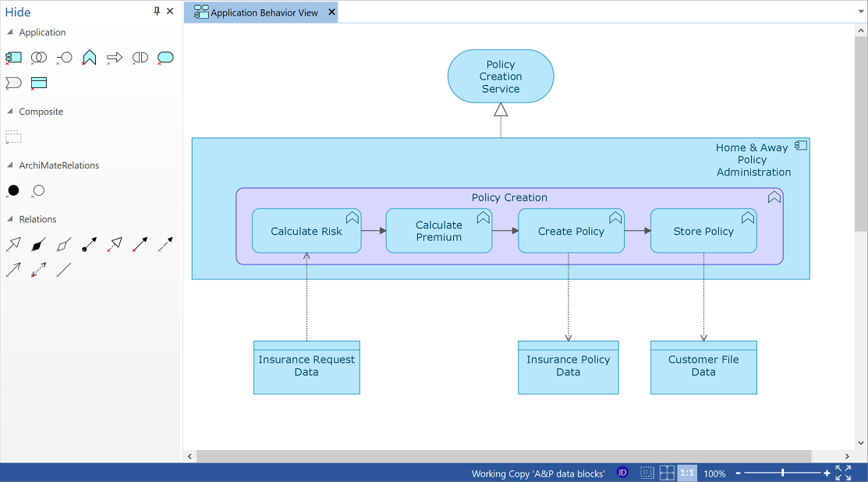This screenshot has height=482, width=868.
Task: Toggle the pin on the palette panel
Action: tap(157, 11)
